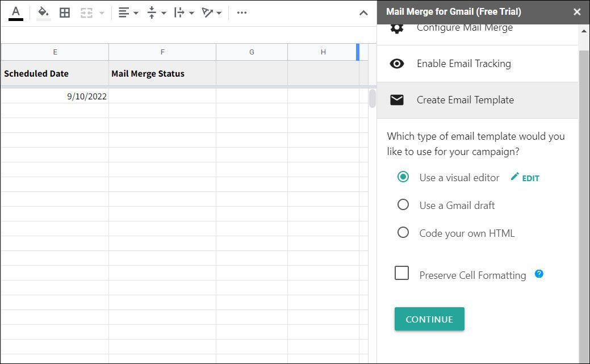This screenshot has width=590, height=364.
Task: Open the borders tool in toolbar
Action: pos(65,12)
